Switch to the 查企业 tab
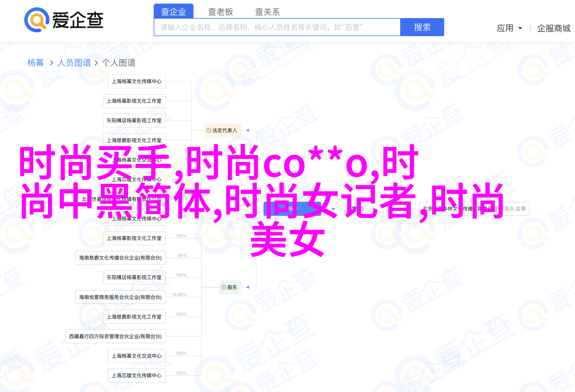Image resolution: width=575 pixels, height=392 pixels. [173, 12]
